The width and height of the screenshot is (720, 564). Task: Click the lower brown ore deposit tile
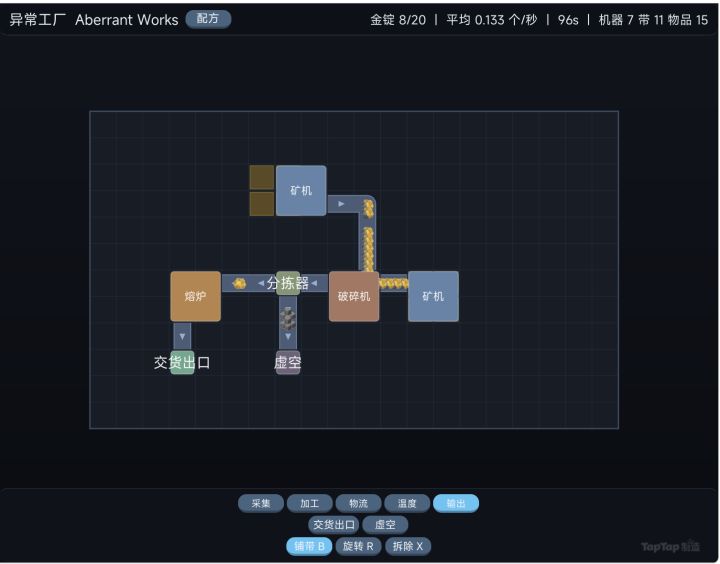262,203
